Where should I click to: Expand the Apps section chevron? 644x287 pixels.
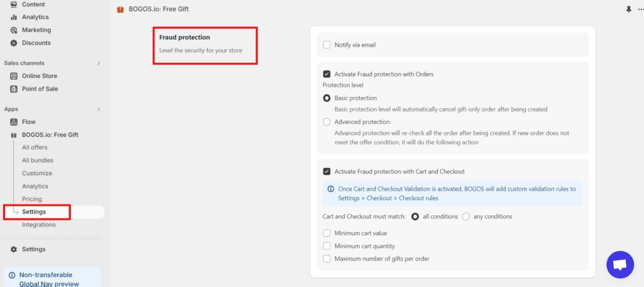(x=99, y=110)
